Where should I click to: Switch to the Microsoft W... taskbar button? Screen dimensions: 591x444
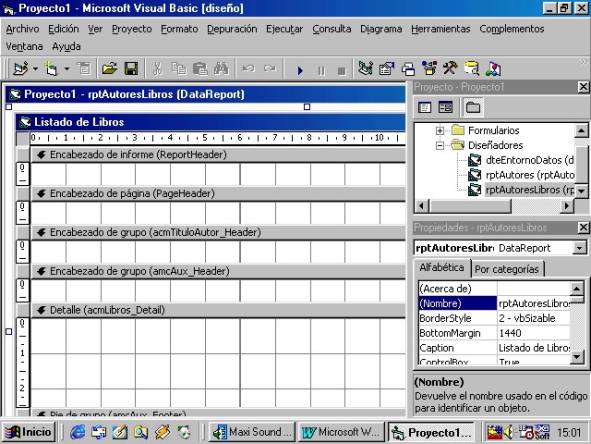[x=341, y=432]
